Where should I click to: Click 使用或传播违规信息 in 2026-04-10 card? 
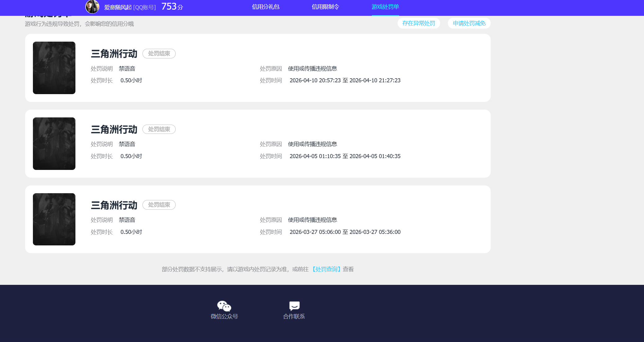click(313, 69)
